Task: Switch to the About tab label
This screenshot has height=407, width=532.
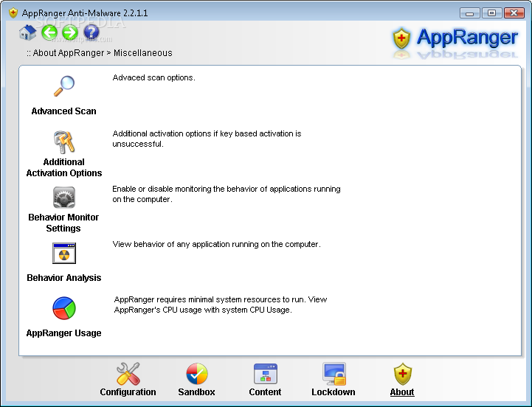Action: pyautogui.click(x=402, y=392)
